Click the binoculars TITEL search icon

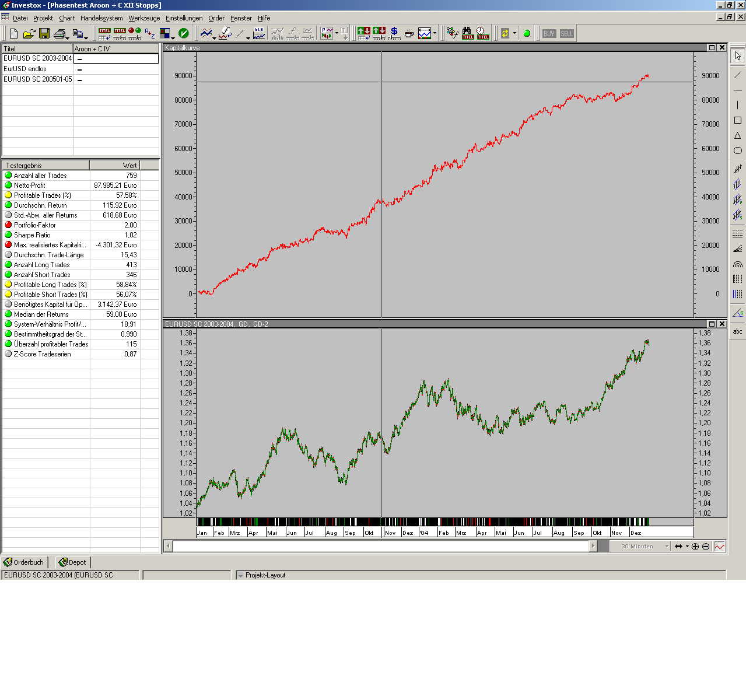click(468, 33)
